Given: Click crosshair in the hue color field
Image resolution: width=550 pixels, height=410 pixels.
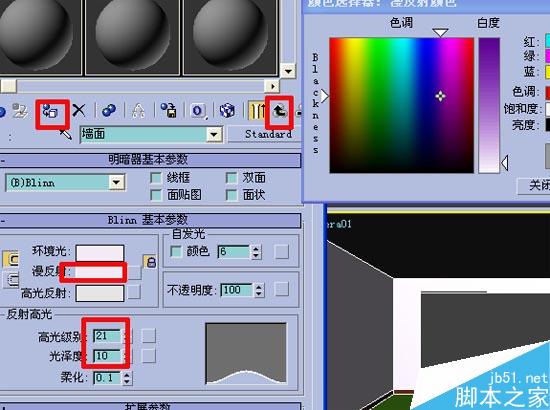Looking at the screenshot, I should tap(441, 96).
